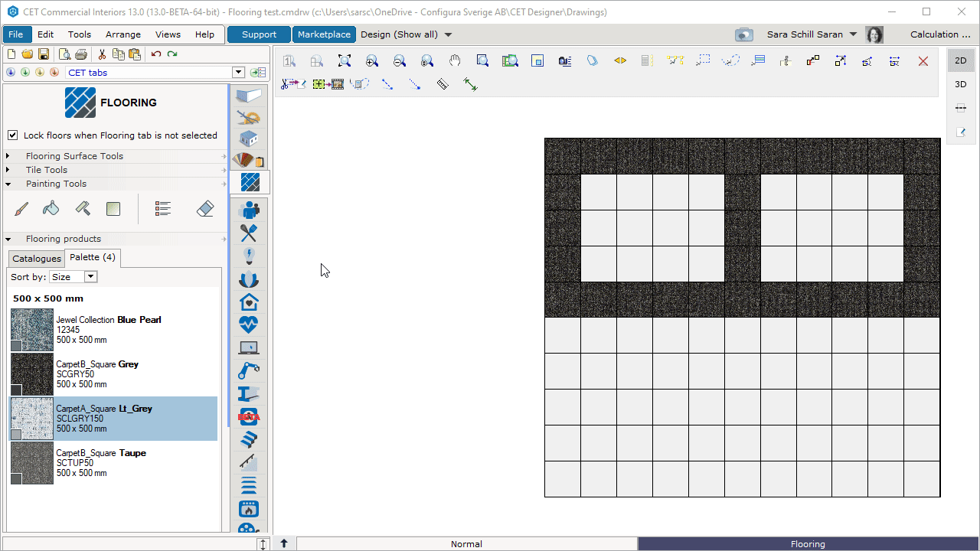Screen dimensions: 980x551
Task: Print the drawing
Action: (x=81, y=54)
